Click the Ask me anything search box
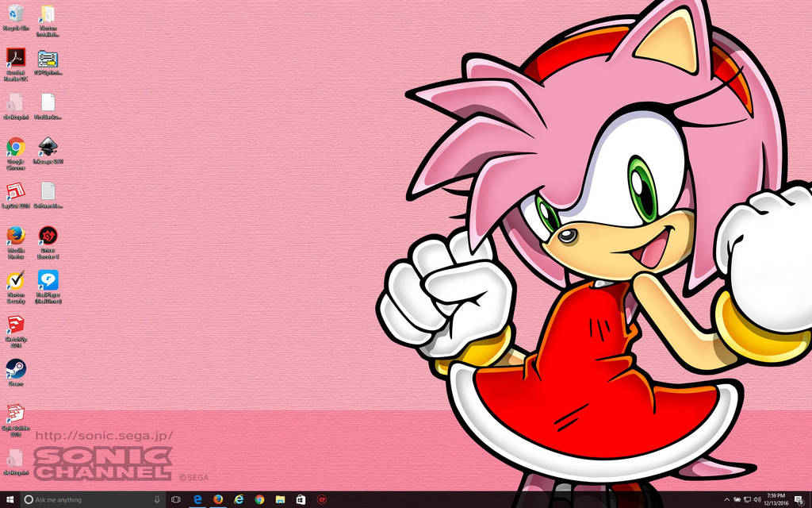The image size is (812, 508). [79, 499]
